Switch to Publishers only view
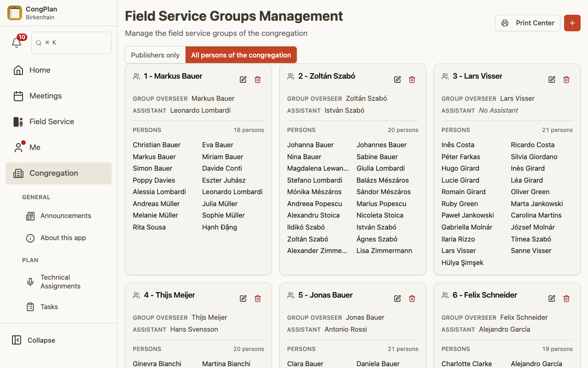Image resolution: width=588 pixels, height=368 pixels. pos(155,55)
